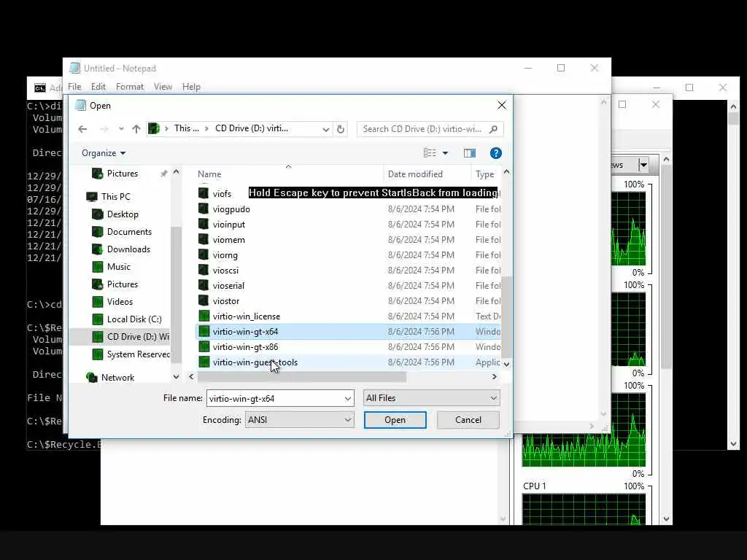Click the Up one level arrow
The height and width of the screenshot is (560, 747).
136,129
